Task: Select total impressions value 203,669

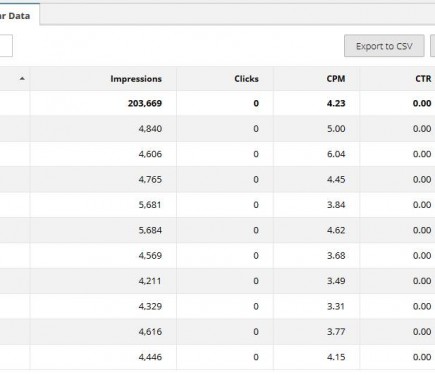Action: [145, 103]
